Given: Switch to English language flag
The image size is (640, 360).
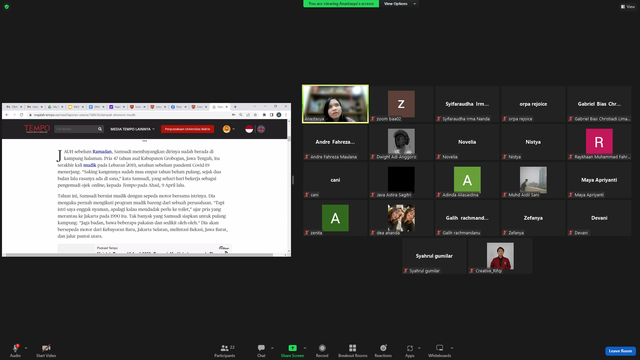Looking at the screenshot, I should 261,129.
